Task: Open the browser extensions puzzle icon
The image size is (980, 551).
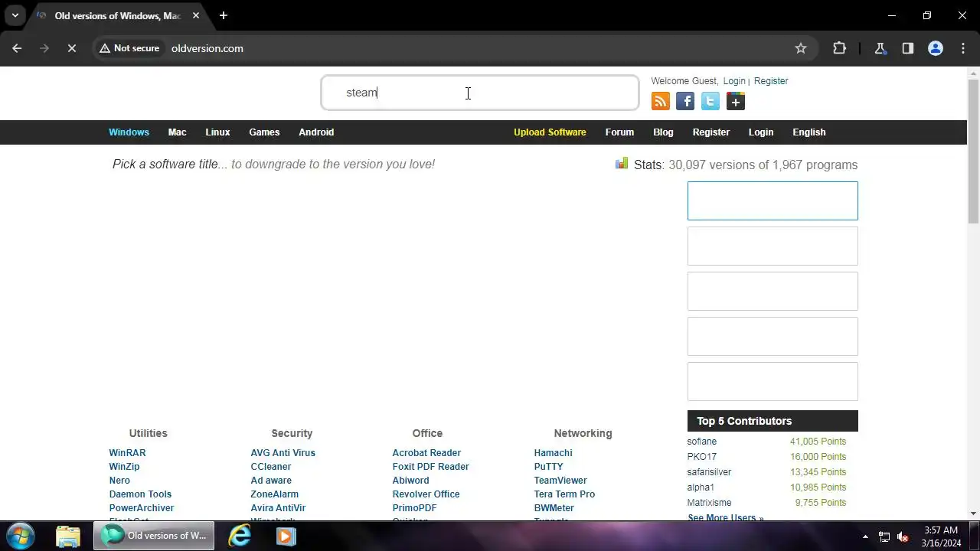Action: (x=839, y=48)
